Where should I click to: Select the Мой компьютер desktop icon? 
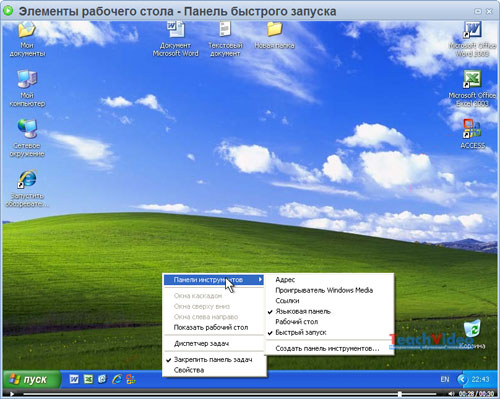27,88
